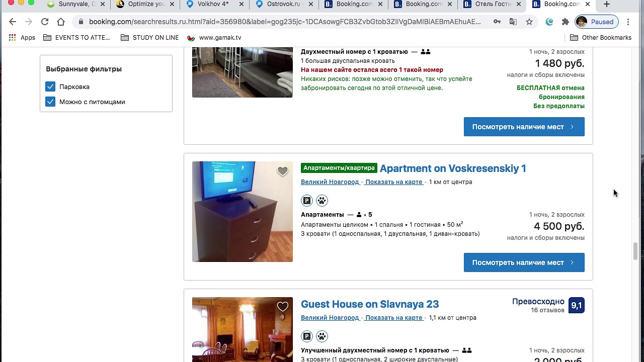Click Превосходно rating label
This screenshot has width=644, height=362.
pos(538,302)
